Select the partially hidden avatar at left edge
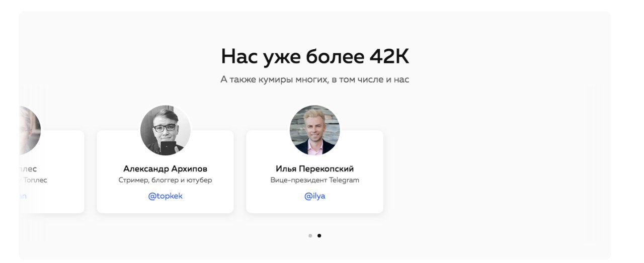Image resolution: width=644 pixels, height=263 pixels. pos(30,130)
